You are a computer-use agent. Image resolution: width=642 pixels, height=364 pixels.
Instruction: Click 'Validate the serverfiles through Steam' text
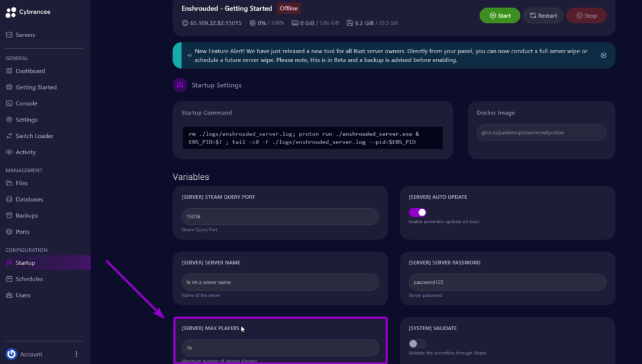pyautogui.click(x=447, y=353)
